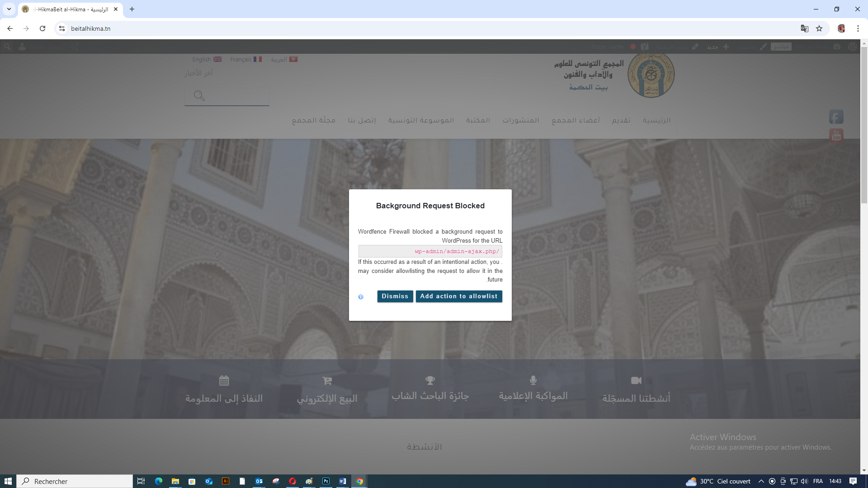Open أنشطتنا المسجّلة with video camera icon
This screenshot has height=488, width=868.
(x=636, y=389)
